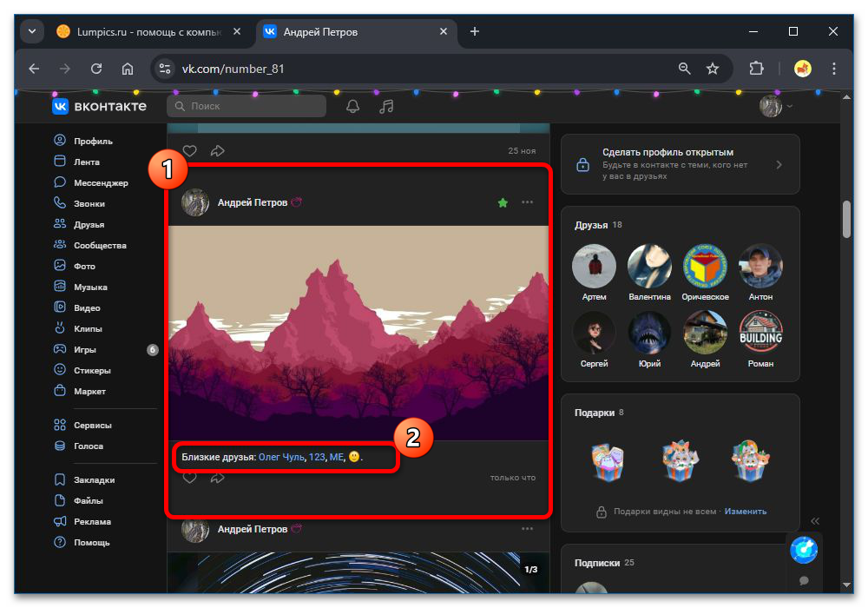Open three-dots menu of the star-trails post

click(527, 529)
